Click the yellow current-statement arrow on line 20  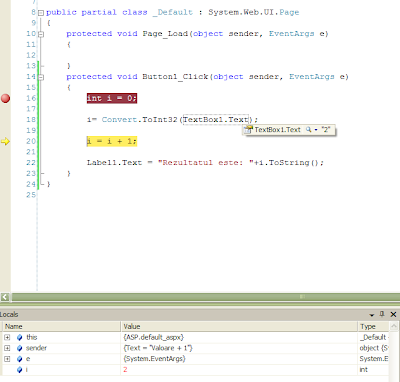pyautogui.click(x=5, y=141)
